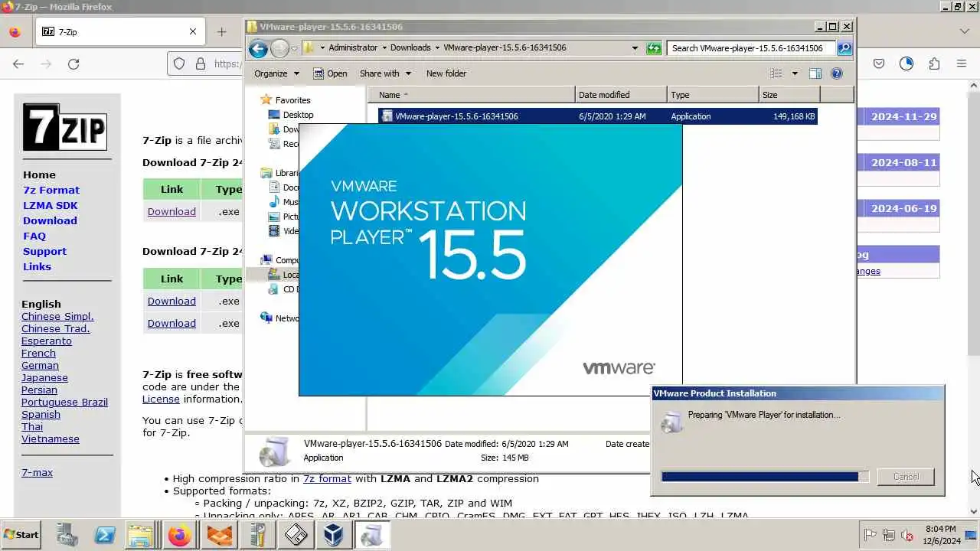Sort files by the Date modified column header
This screenshot has height=551, width=980.
621,95
